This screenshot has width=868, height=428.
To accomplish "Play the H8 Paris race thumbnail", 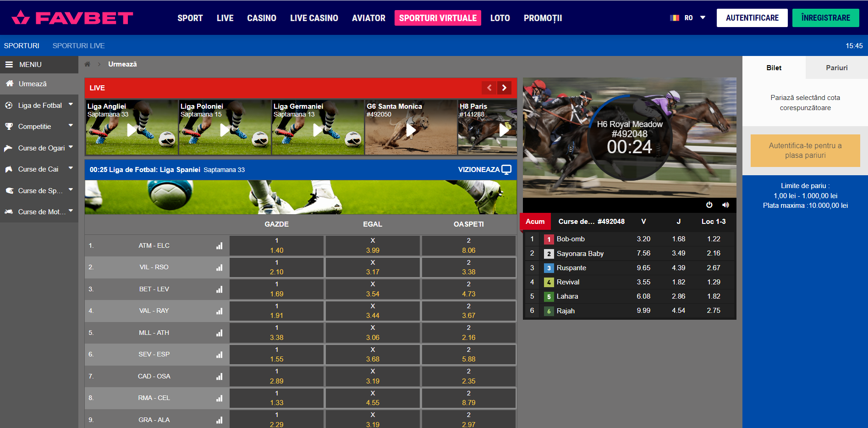I will (488, 128).
